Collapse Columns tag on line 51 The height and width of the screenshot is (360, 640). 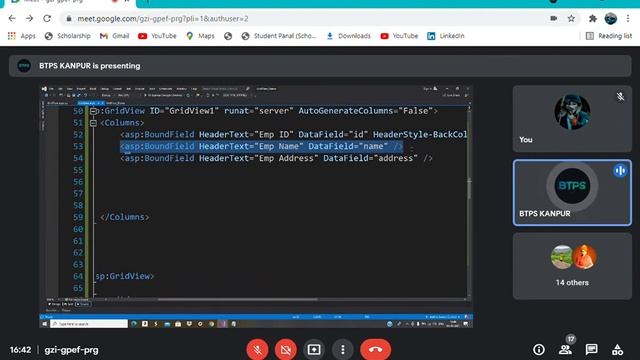pos(93,123)
